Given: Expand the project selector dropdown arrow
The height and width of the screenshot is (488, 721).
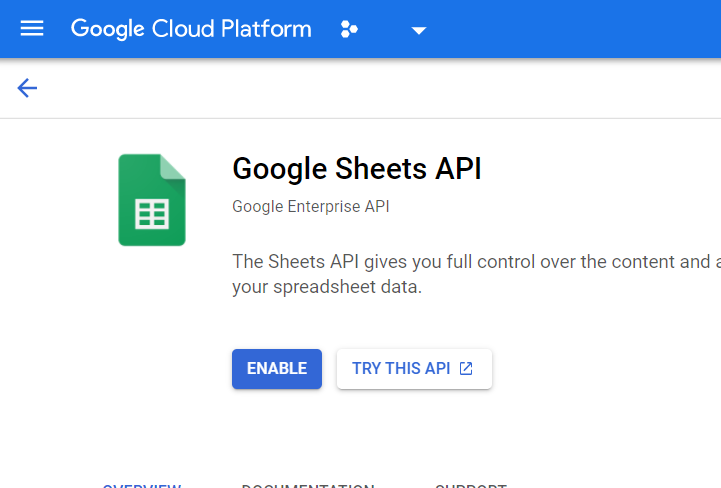Looking at the screenshot, I should [x=418, y=31].
